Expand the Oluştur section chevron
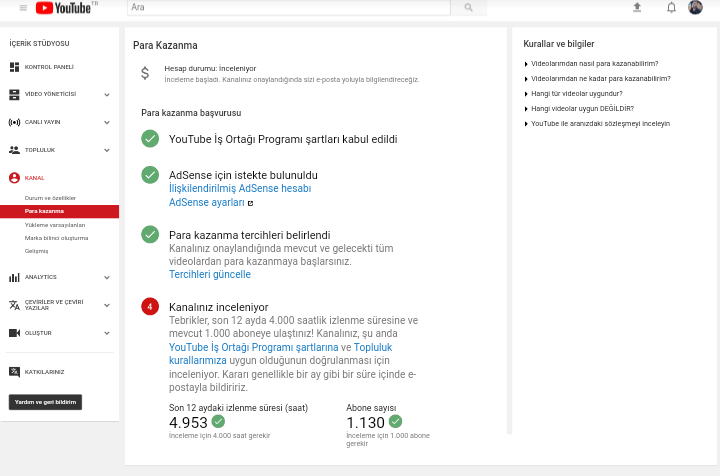The height and width of the screenshot is (476, 720). tap(107, 333)
